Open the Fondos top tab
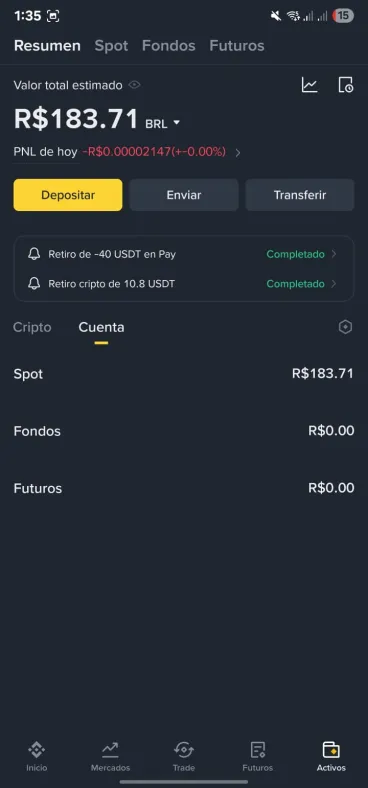Image resolution: width=368 pixels, height=788 pixels. (168, 46)
